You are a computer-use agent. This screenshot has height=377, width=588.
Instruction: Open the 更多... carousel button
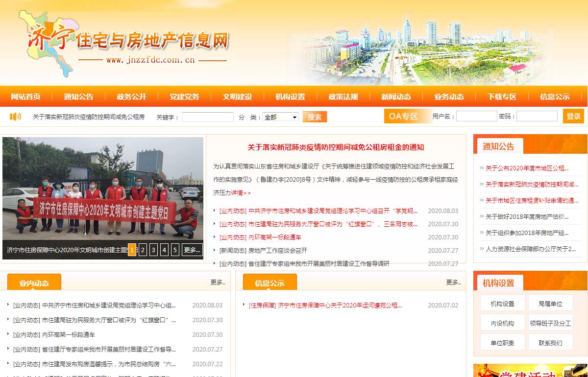tap(192, 250)
